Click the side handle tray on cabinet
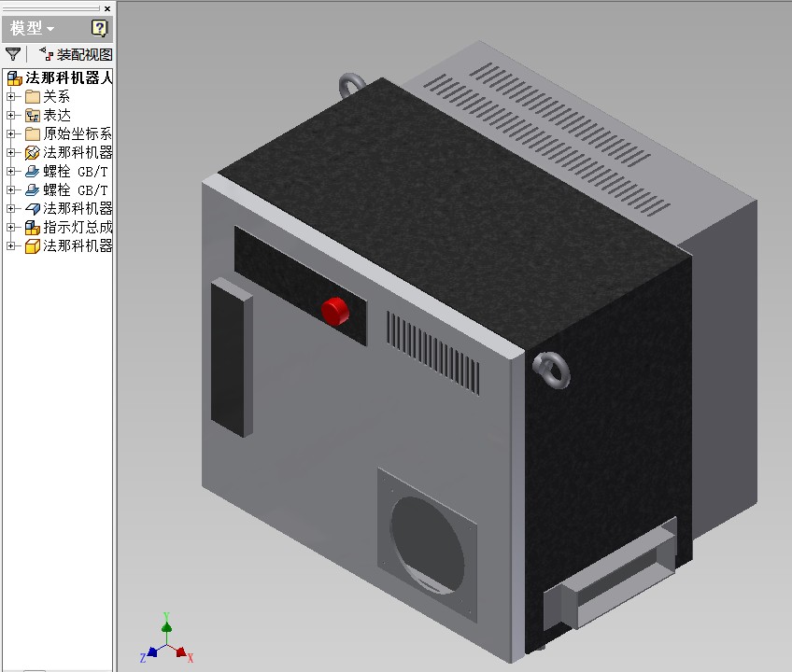The height and width of the screenshot is (672, 792). point(610,573)
